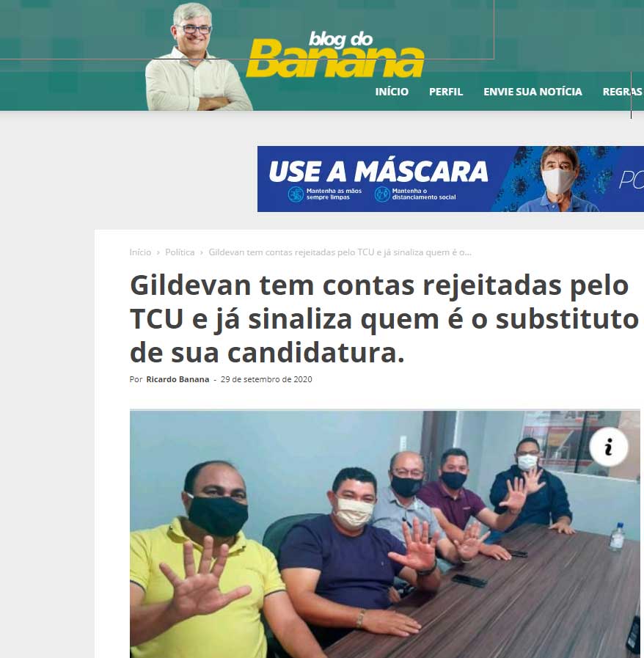Click the Gildevan article headline
Viewport: 644px width, 658px height.
pos(384,319)
